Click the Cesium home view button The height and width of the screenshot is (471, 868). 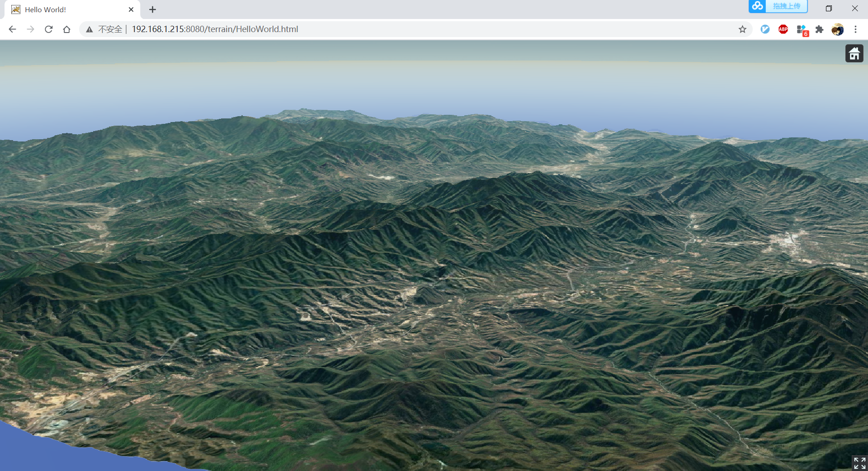click(x=854, y=53)
